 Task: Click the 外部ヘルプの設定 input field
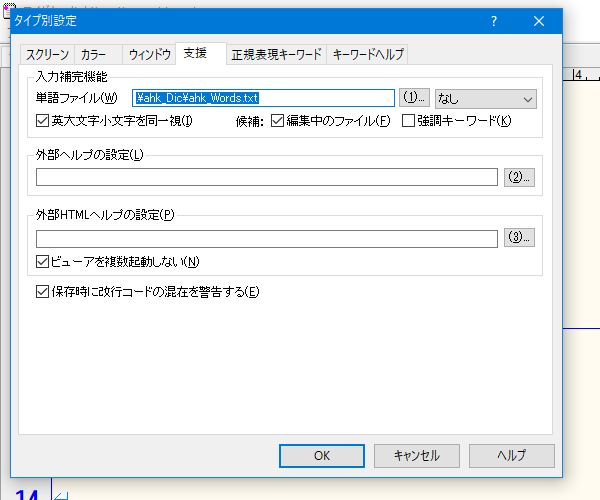[267, 177]
